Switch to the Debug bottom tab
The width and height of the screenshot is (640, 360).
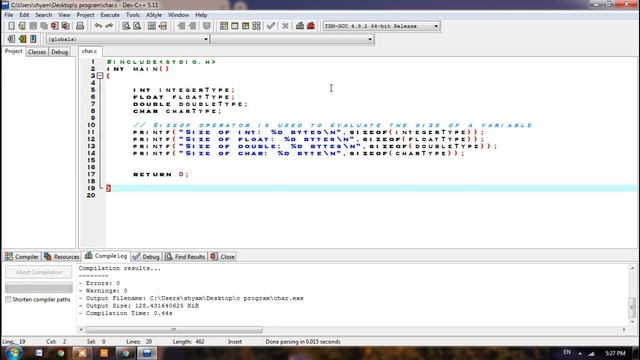[x=146, y=257]
